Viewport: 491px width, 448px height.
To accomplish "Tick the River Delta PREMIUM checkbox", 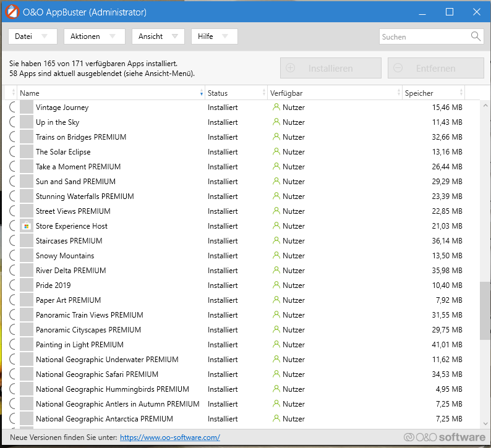I will (x=12, y=270).
